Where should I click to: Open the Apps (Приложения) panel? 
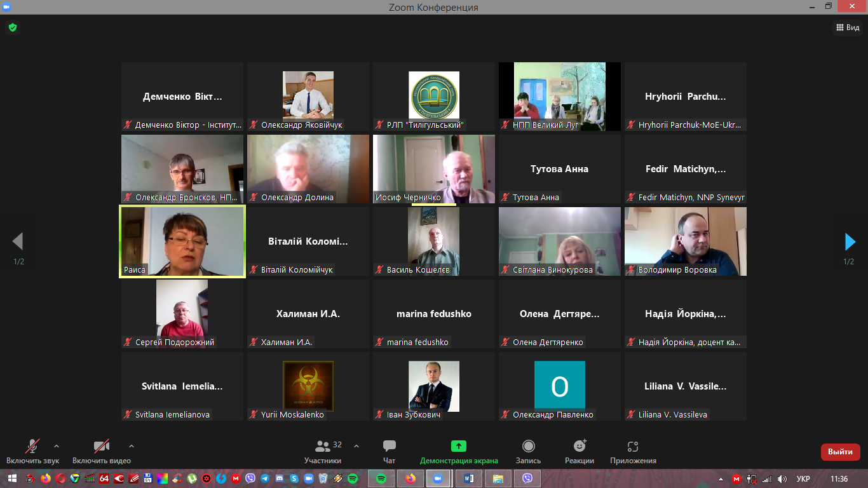[x=632, y=451]
